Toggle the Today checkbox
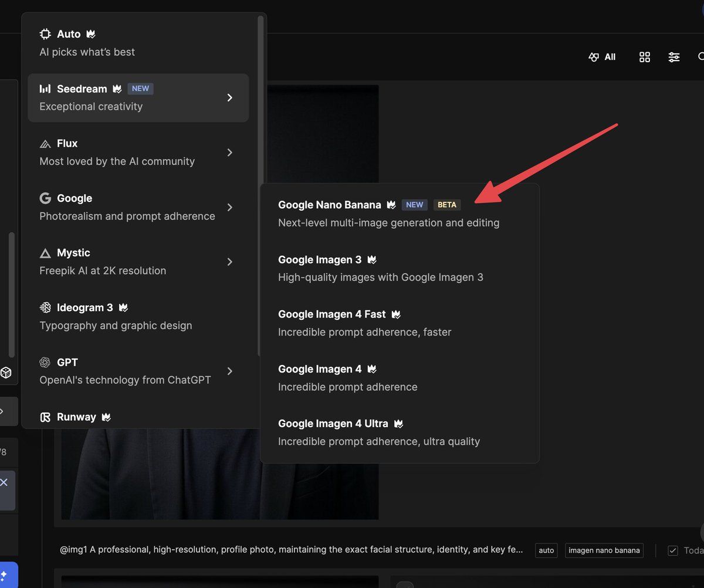The width and height of the screenshot is (704, 588). pyautogui.click(x=673, y=550)
